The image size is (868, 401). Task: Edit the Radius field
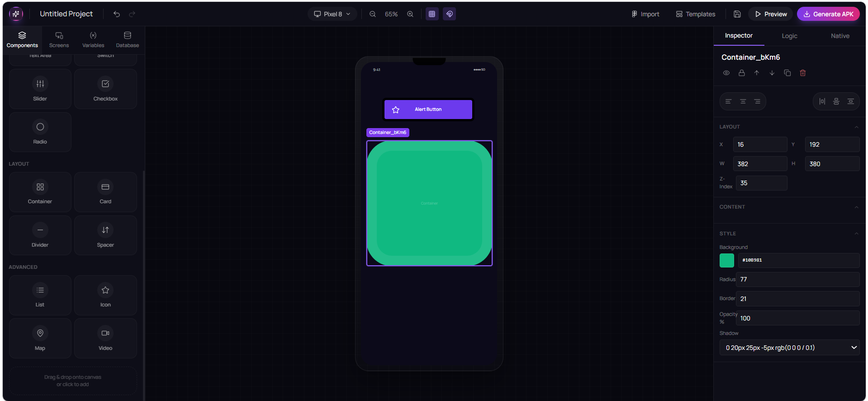click(x=797, y=279)
